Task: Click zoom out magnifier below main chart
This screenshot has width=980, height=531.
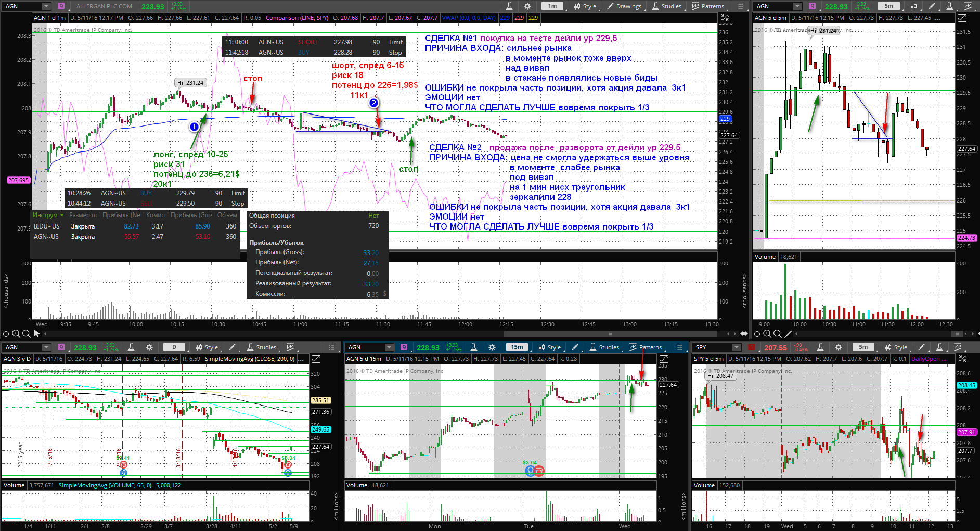Action: [27, 334]
